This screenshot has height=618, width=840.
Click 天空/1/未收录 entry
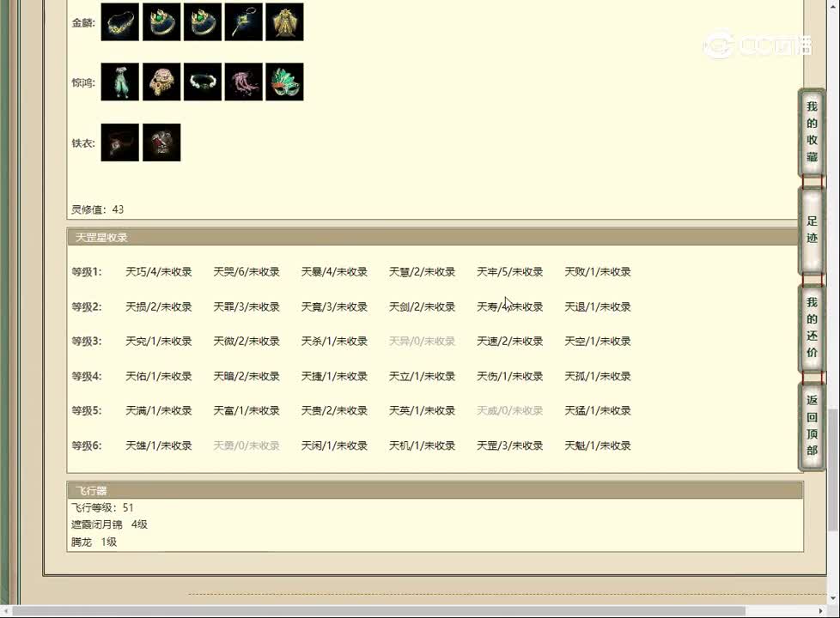[598, 341]
